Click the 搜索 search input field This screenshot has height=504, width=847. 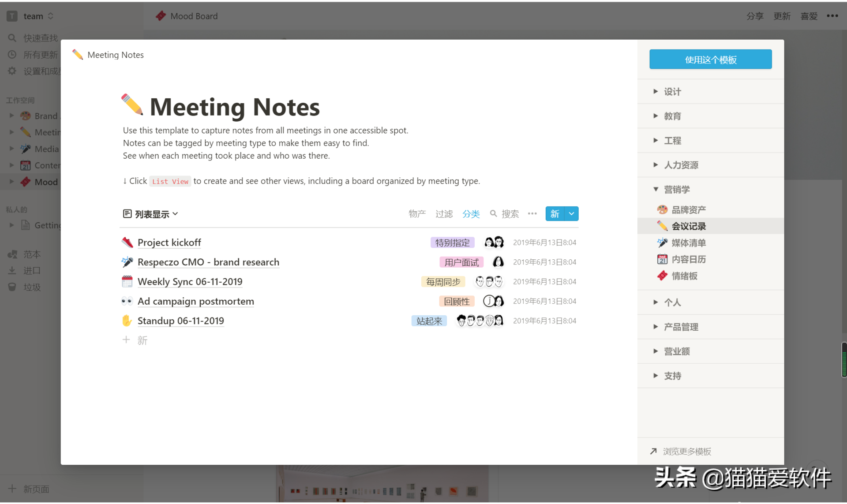click(x=510, y=213)
